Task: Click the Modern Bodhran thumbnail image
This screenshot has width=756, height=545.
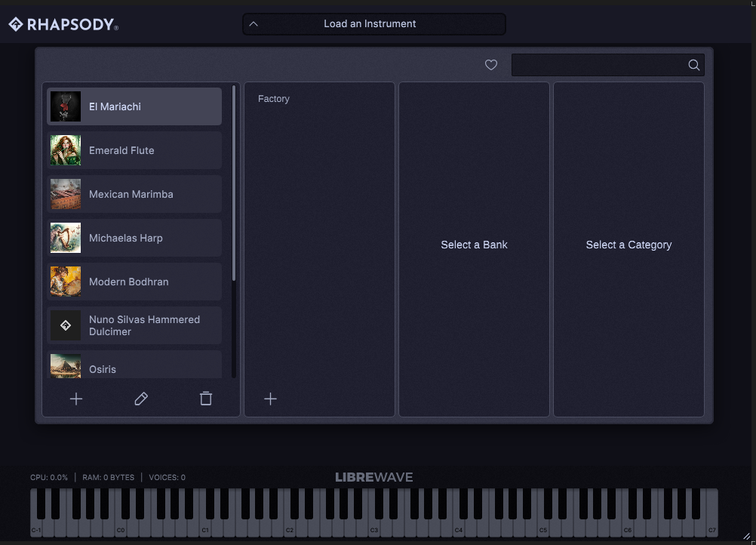Action: click(x=66, y=282)
